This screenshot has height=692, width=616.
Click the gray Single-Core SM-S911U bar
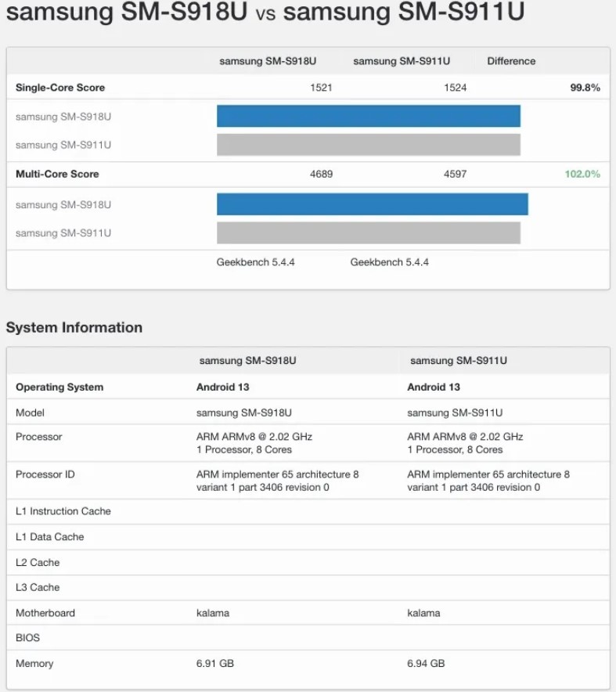click(369, 145)
